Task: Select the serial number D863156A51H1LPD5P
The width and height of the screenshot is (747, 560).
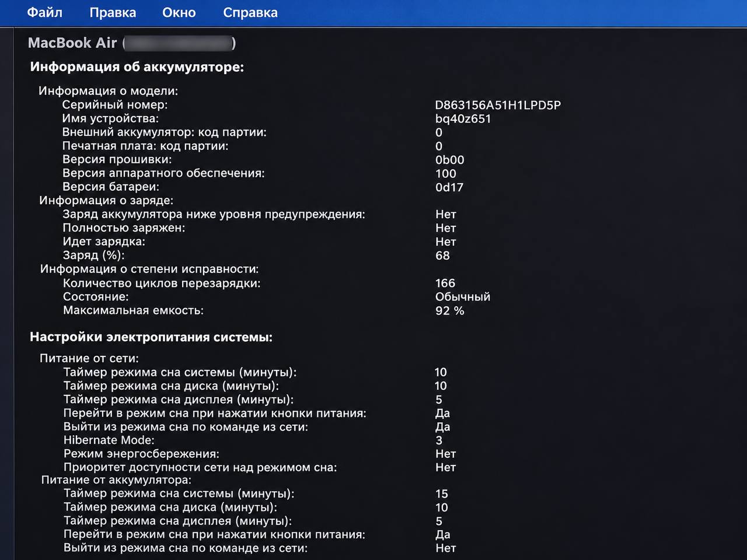Action: coord(498,105)
